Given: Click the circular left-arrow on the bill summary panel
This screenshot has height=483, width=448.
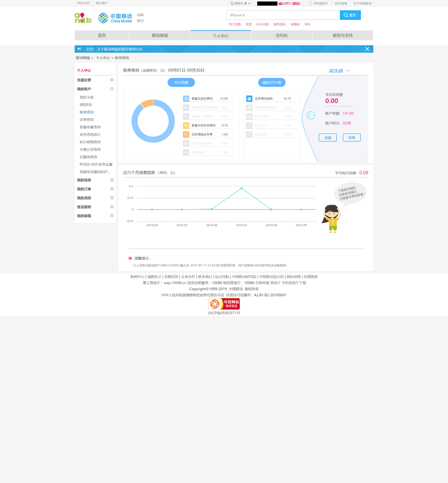Looking at the screenshot, I should click(311, 115).
